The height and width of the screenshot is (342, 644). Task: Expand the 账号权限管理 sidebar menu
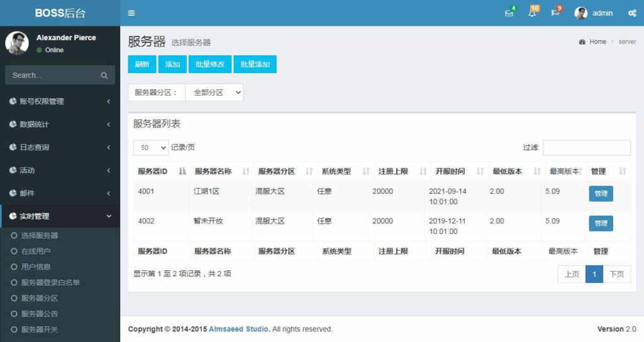pyautogui.click(x=60, y=101)
